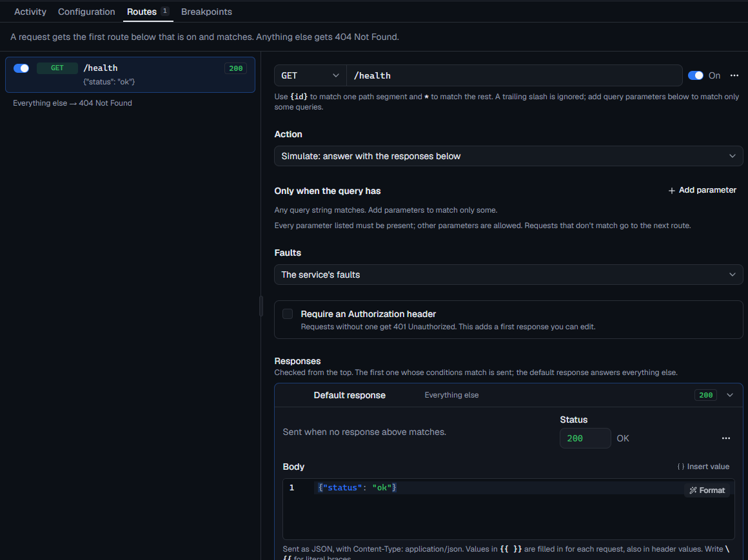Click the Everything else → 404 Not Found text
Viewport: 748px width, 560px height.
72,103
